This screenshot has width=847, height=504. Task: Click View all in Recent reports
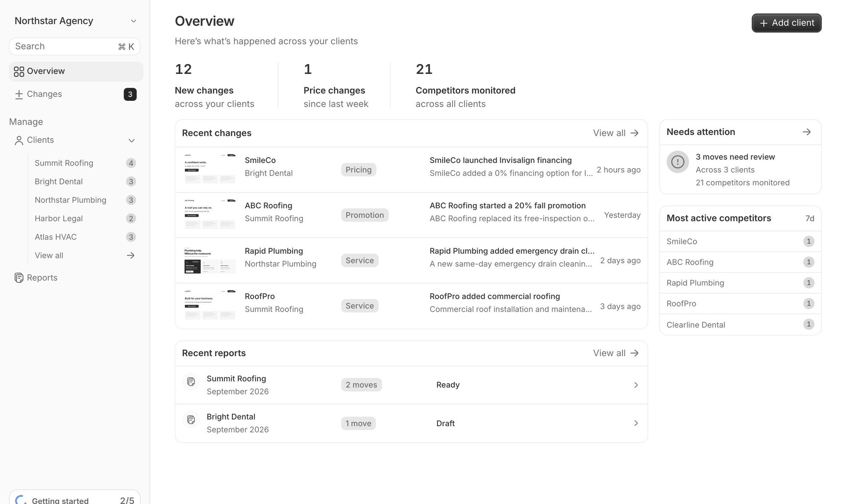coord(616,353)
